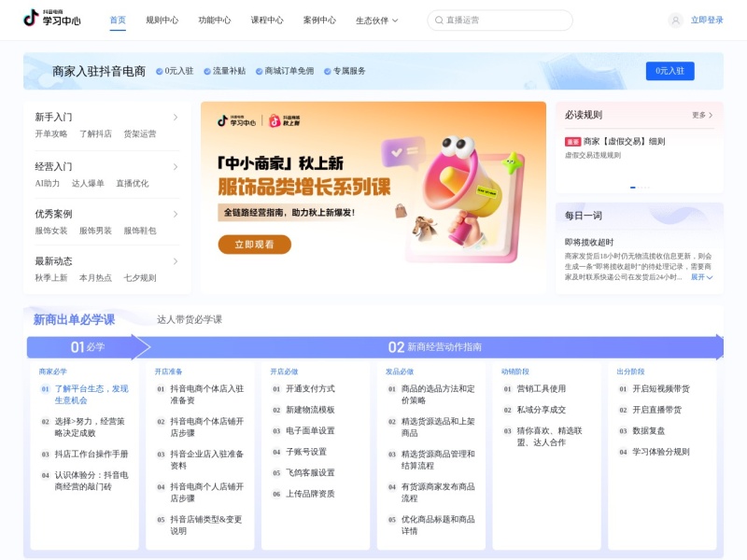Open the 七夕规则 link
The height and width of the screenshot is (560, 747).
point(139,277)
